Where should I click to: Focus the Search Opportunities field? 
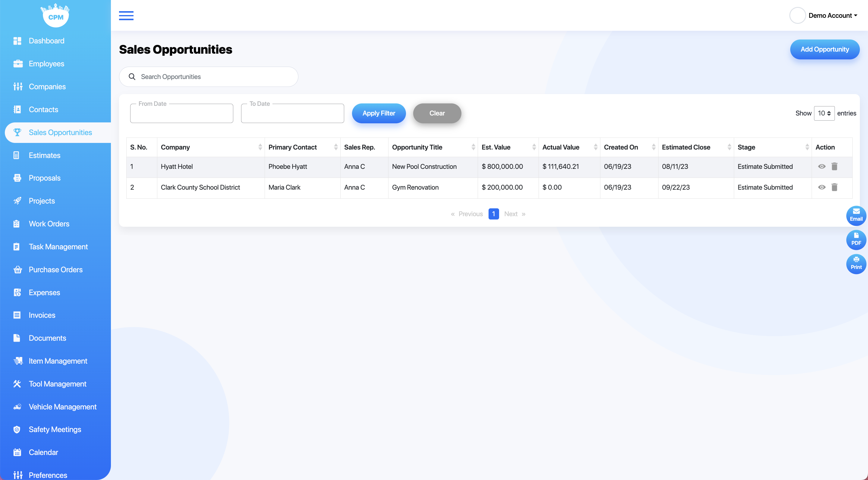pos(209,77)
